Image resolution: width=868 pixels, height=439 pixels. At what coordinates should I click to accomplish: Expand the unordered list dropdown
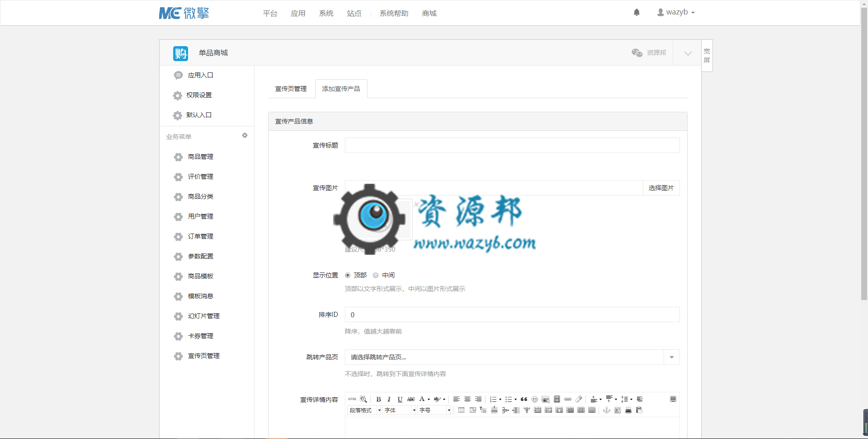pyautogui.click(x=515, y=399)
